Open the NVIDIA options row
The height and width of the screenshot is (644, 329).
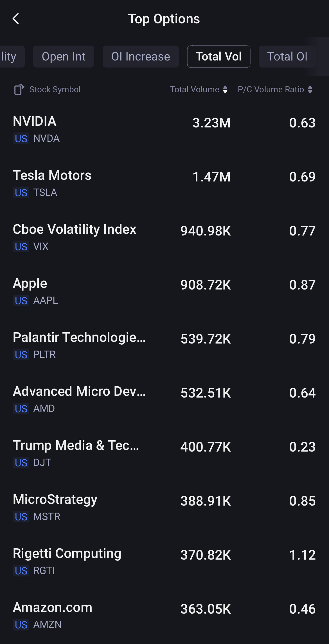[164, 129]
